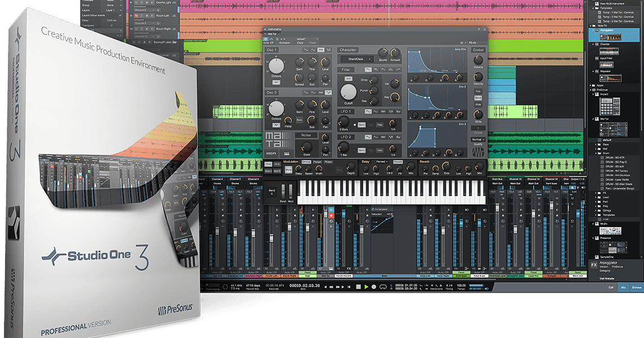This screenshot has height=338, width=644.
Task: Click the instrument power icon above Auto Off
Action: 266,39
